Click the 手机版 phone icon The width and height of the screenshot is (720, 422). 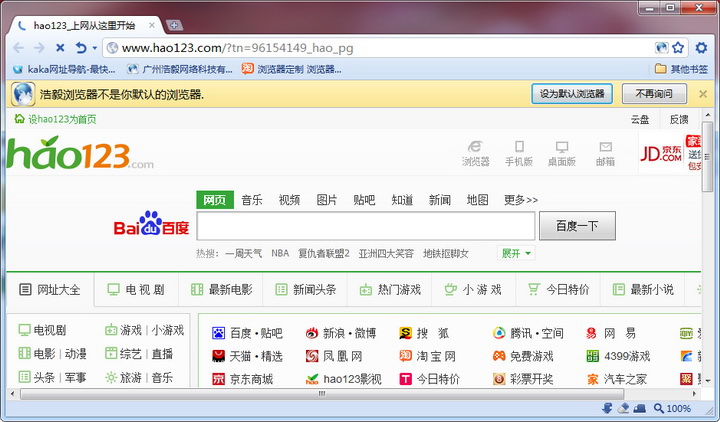(519, 153)
